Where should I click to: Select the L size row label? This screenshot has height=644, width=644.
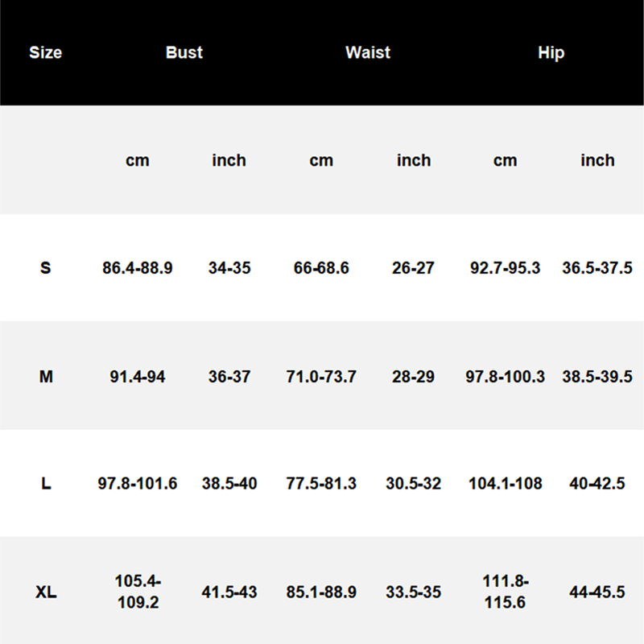(x=46, y=484)
